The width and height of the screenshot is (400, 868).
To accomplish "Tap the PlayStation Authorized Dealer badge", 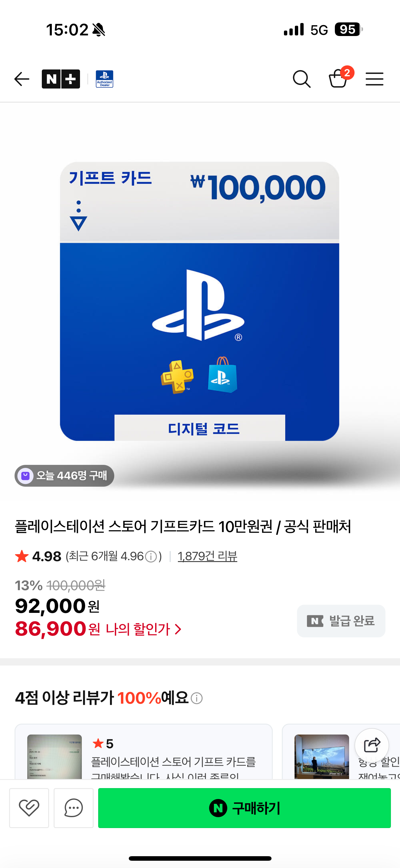I will pyautogui.click(x=105, y=79).
